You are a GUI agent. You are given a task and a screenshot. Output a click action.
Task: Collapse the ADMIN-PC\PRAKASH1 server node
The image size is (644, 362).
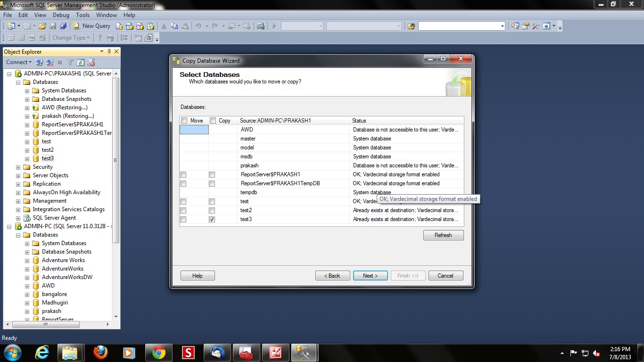(9, 74)
